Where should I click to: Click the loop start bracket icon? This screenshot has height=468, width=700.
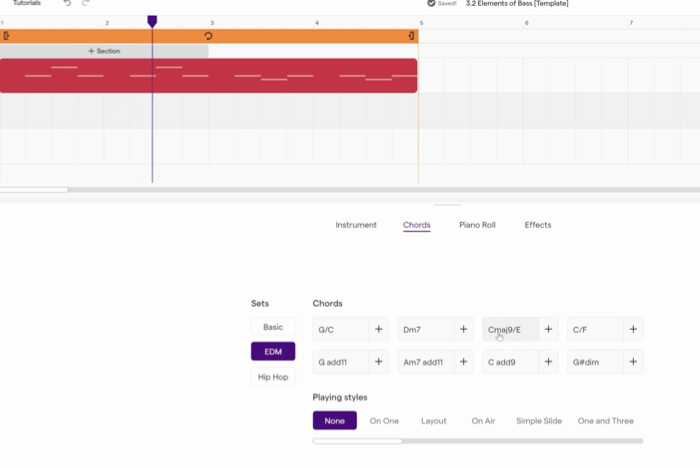[6, 36]
